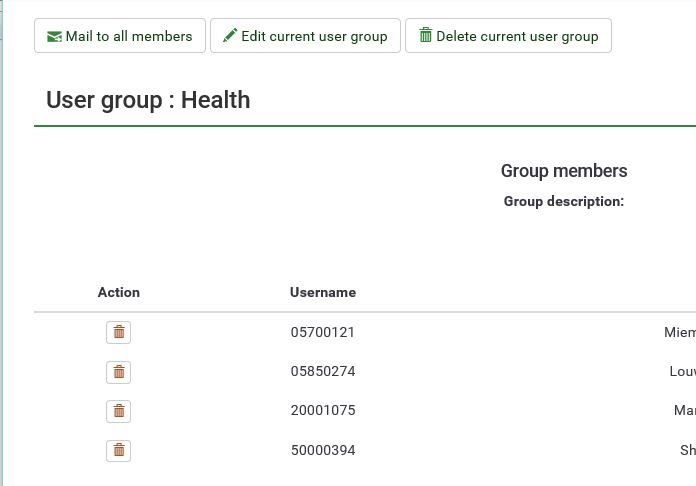The height and width of the screenshot is (486, 696).
Task: Click the trash icon for user 20001075
Action: click(118, 411)
